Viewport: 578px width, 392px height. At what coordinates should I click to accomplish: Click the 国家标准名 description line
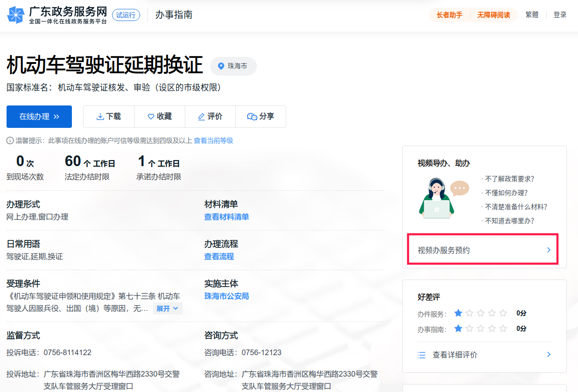[113, 88]
